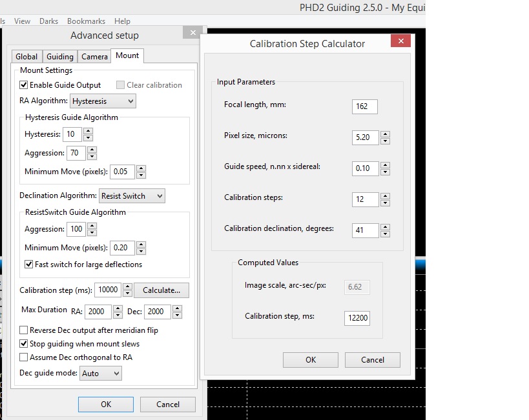Increase Max Duration RA value

coord(118,308)
